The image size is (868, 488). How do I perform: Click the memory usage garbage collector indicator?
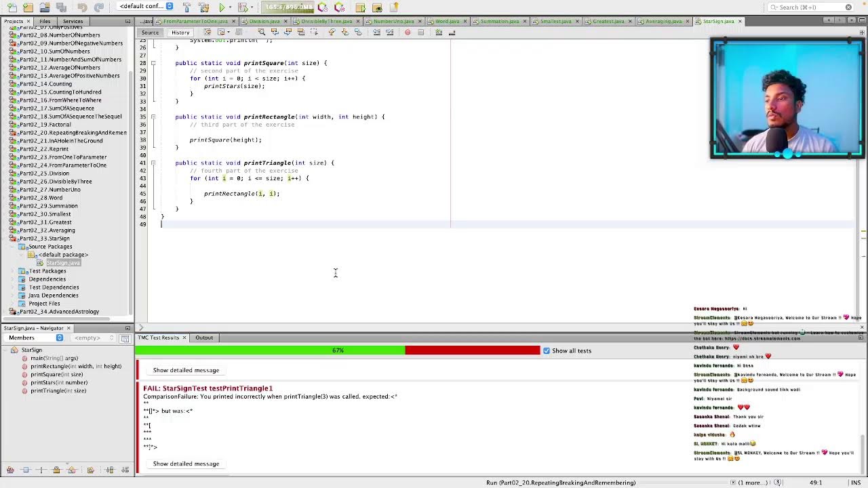click(288, 7)
